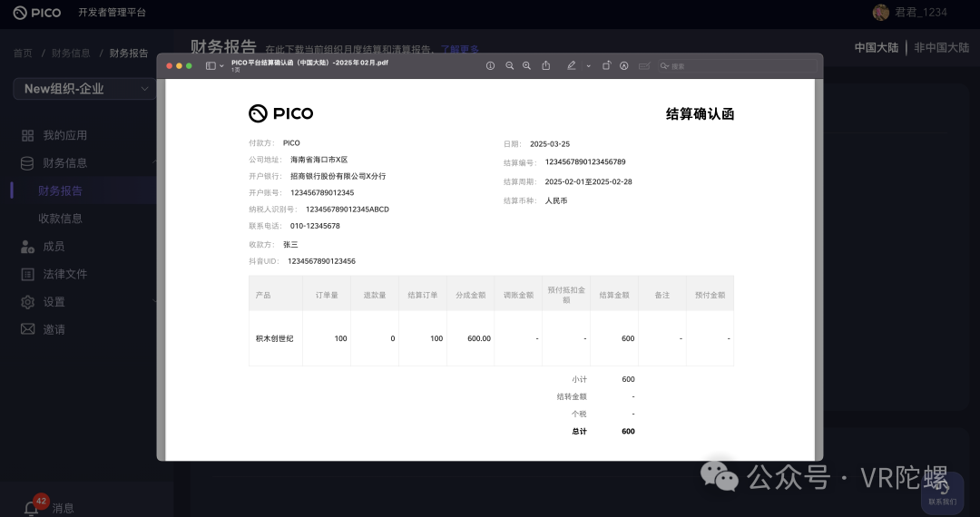Click the 邀请 envelope icon
The height and width of the screenshot is (517, 980).
click(x=27, y=328)
